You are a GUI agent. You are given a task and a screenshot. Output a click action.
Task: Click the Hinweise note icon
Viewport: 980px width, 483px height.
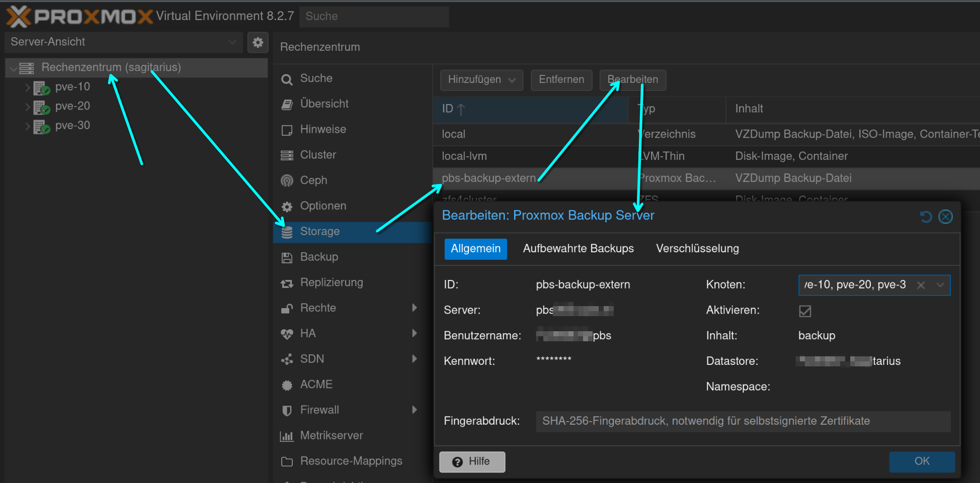pos(287,130)
